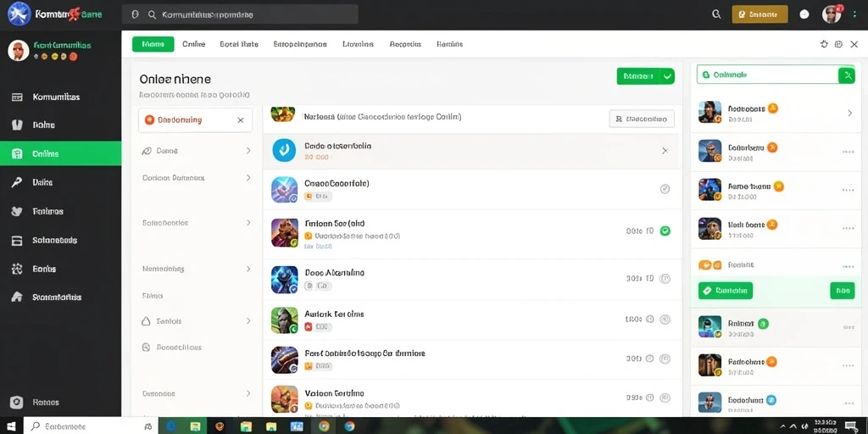Viewport: 868px width, 434px height.
Task: Open the house-icon Stontorias sidebar item
Action: (60, 298)
